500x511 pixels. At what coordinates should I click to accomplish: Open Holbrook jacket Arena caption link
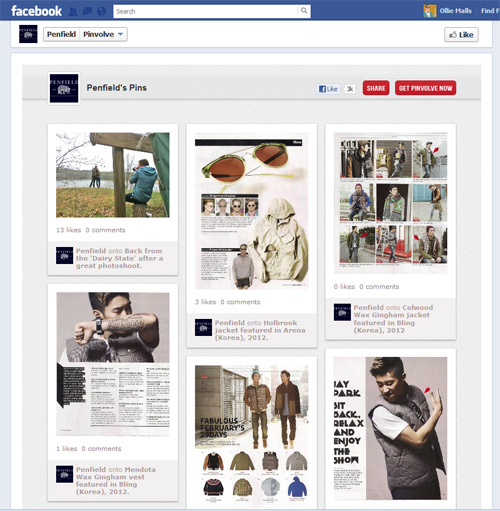click(260, 330)
